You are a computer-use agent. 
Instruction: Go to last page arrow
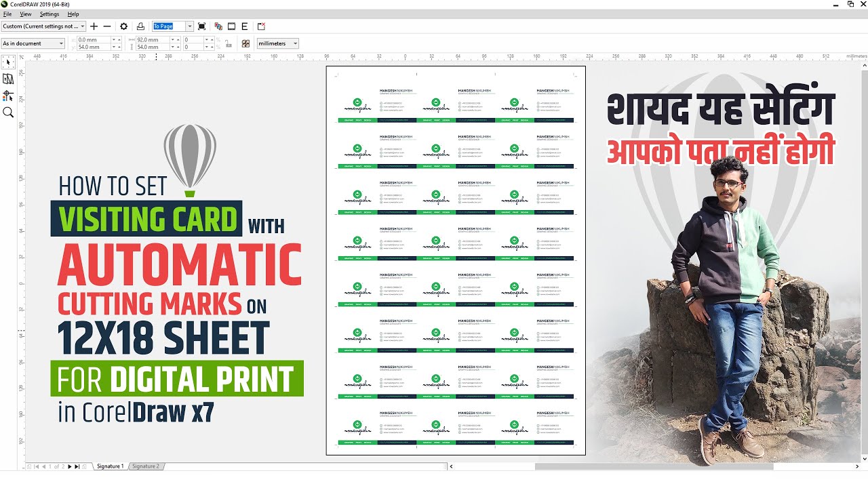tap(77, 466)
